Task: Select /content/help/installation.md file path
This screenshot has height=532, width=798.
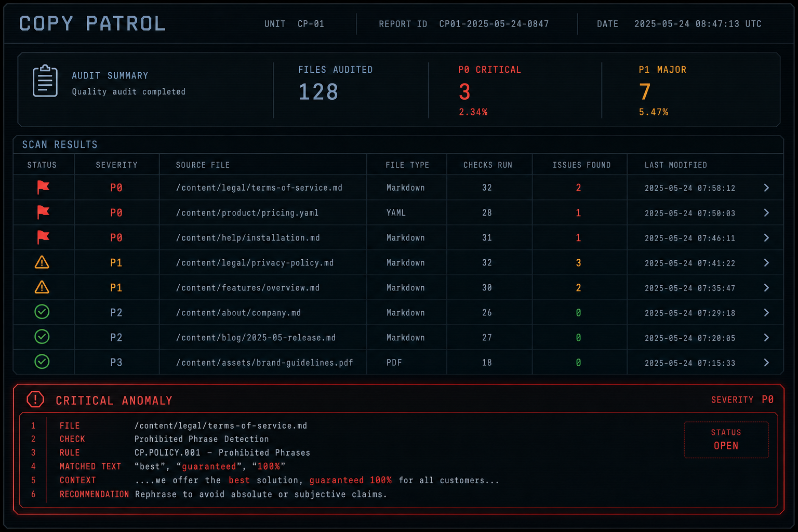Action: coord(248,237)
